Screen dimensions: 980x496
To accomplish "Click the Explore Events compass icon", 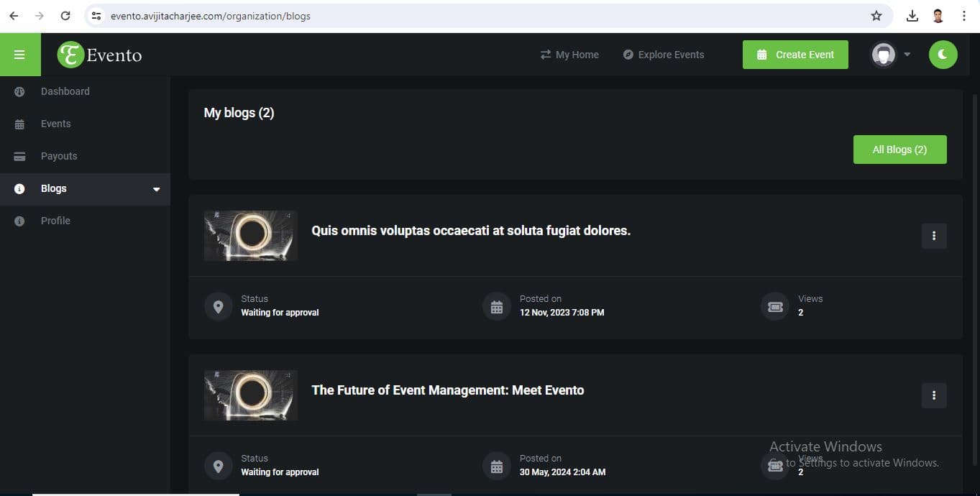I will (628, 55).
